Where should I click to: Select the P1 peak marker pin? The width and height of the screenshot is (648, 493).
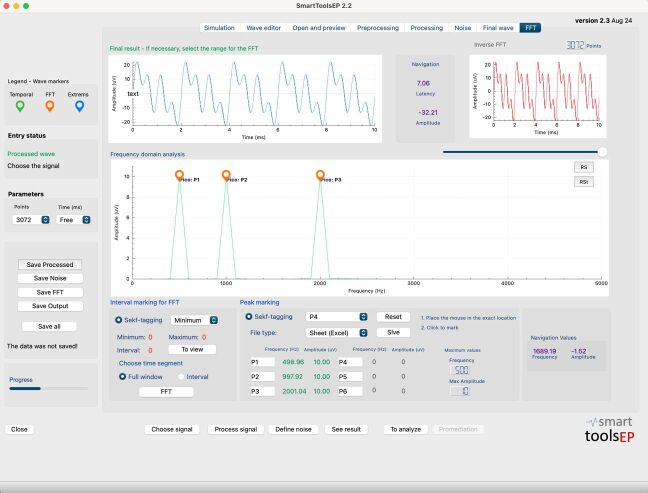[179, 175]
